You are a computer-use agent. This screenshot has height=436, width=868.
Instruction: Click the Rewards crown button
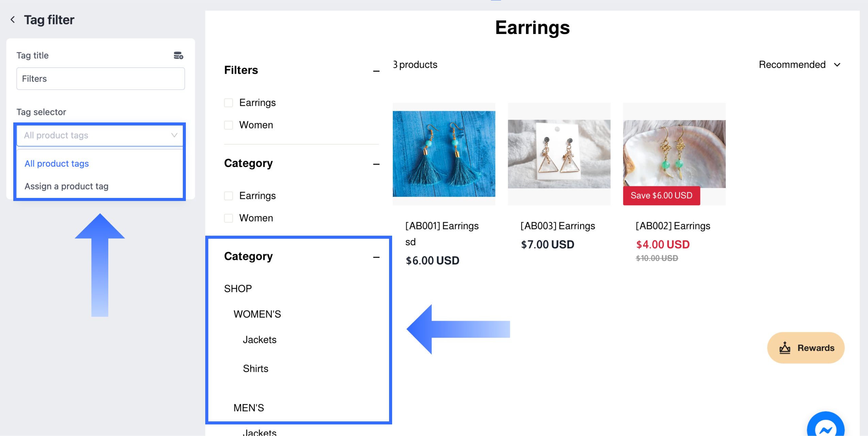pyautogui.click(x=805, y=348)
